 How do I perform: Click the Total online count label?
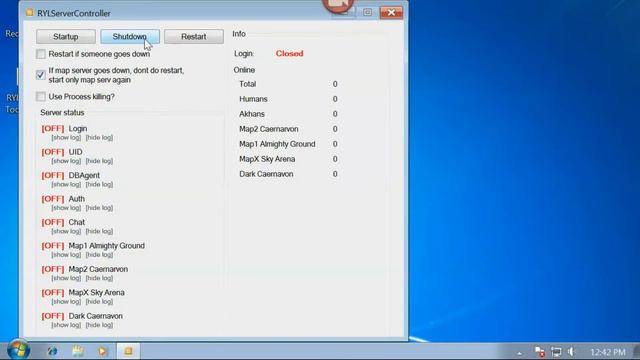[x=247, y=84]
